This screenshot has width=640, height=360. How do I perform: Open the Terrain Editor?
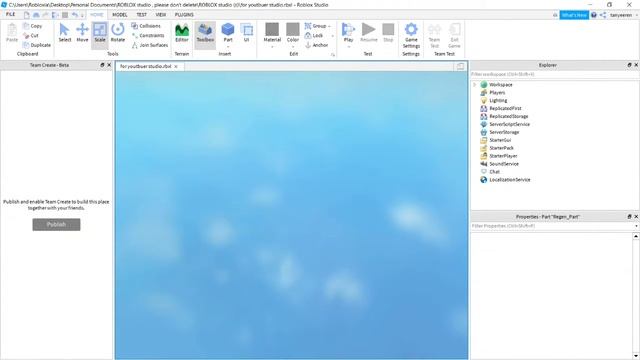pyautogui.click(x=182, y=33)
